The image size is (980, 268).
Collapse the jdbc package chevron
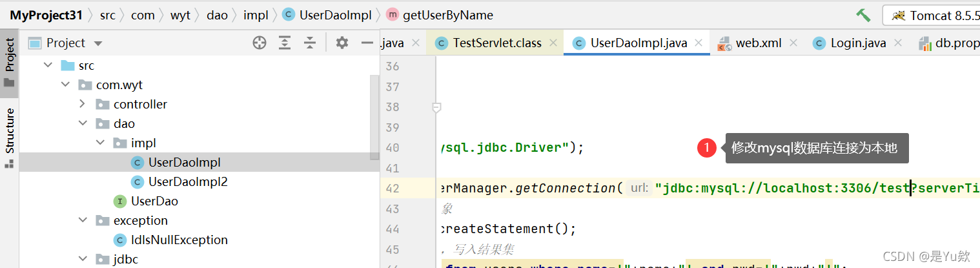point(83,259)
